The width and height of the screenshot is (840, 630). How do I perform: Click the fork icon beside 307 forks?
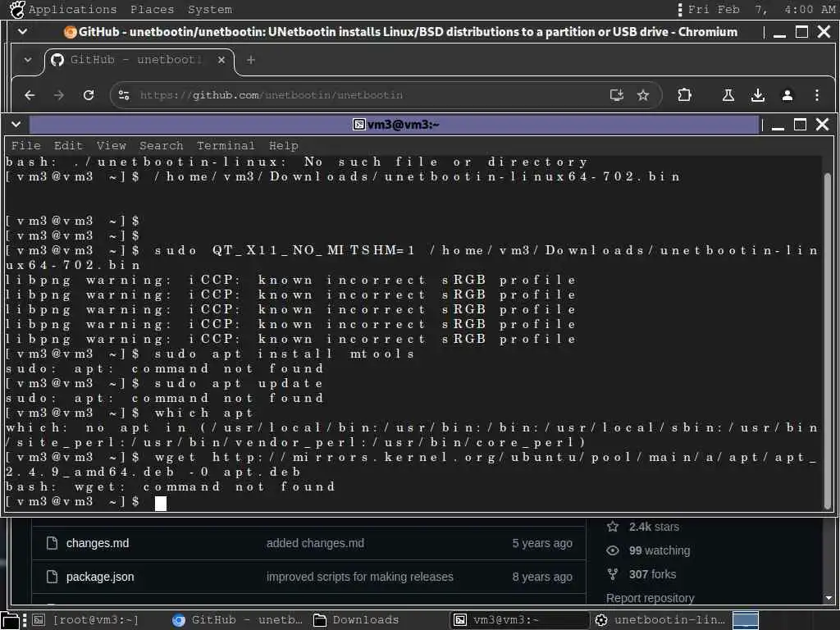click(613, 574)
